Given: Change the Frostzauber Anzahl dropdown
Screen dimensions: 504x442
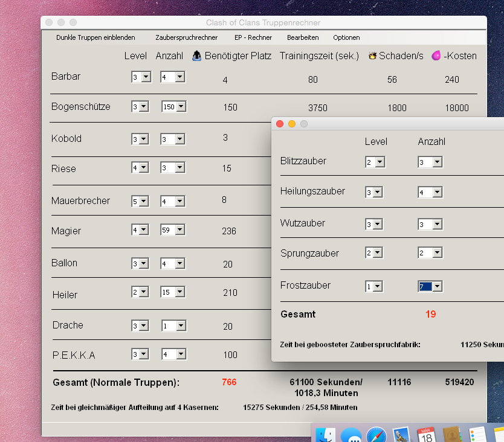Looking at the screenshot, I should tap(430, 287).
